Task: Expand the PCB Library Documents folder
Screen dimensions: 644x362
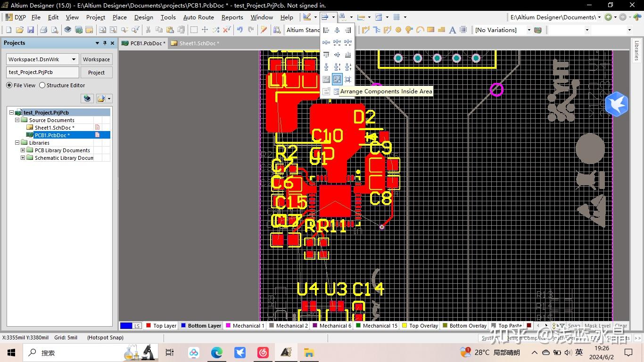Action: (23, 150)
